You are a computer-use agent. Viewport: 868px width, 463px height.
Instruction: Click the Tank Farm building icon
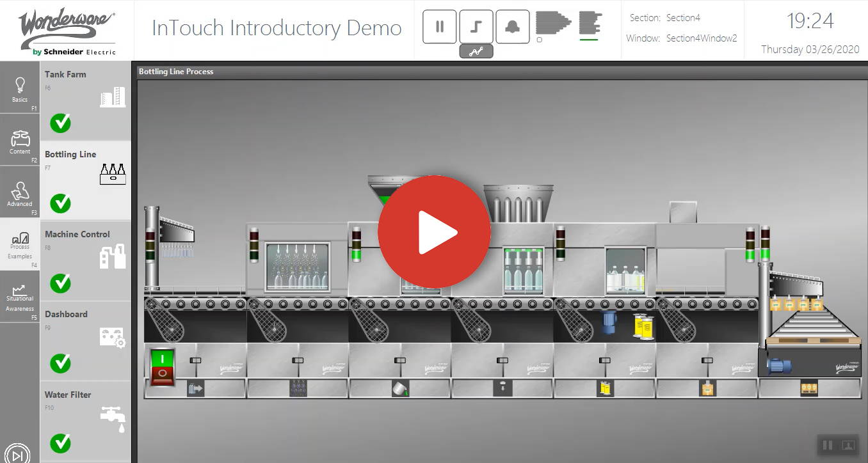(113, 97)
